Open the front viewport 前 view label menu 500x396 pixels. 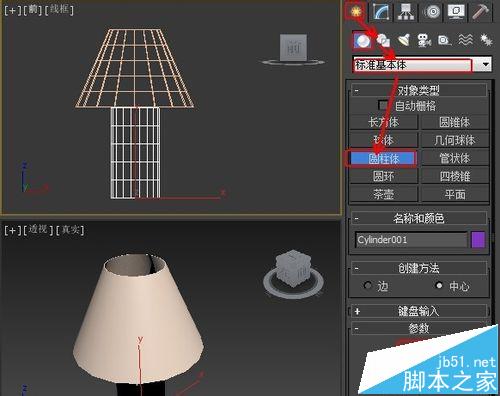click(x=33, y=10)
